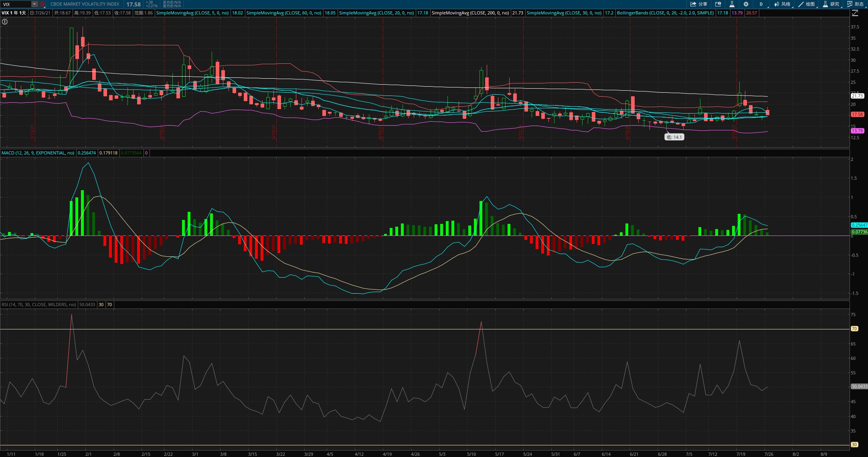
Task: Click the 50.0433 RSI axis bubble
Action: [x=859, y=386]
